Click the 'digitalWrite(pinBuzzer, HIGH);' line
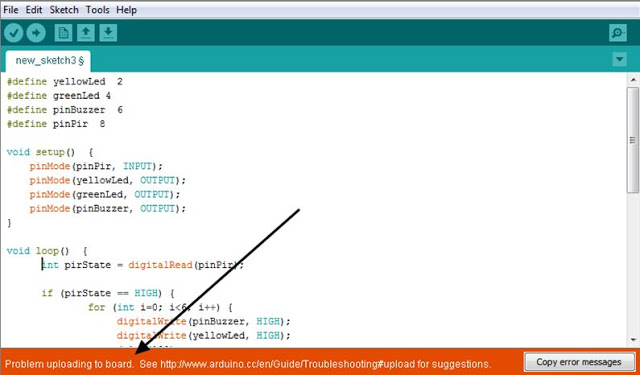The width and height of the screenshot is (640, 375). pyautogui.click(x=204, y=321)
